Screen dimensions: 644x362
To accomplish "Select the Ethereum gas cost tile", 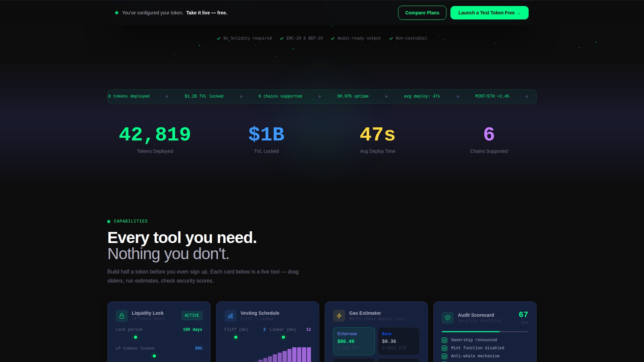I will pos(354,341).
